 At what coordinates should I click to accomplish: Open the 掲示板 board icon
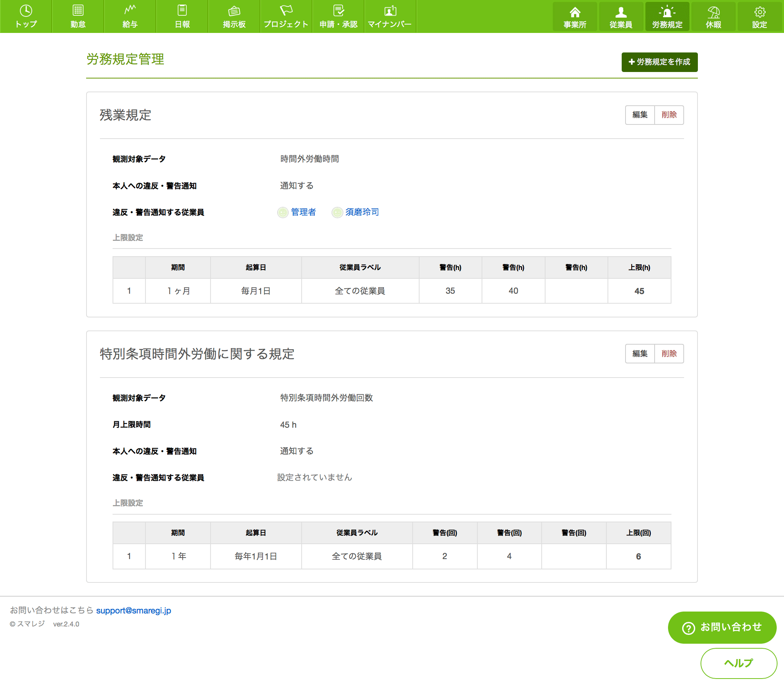coord(234,11)
